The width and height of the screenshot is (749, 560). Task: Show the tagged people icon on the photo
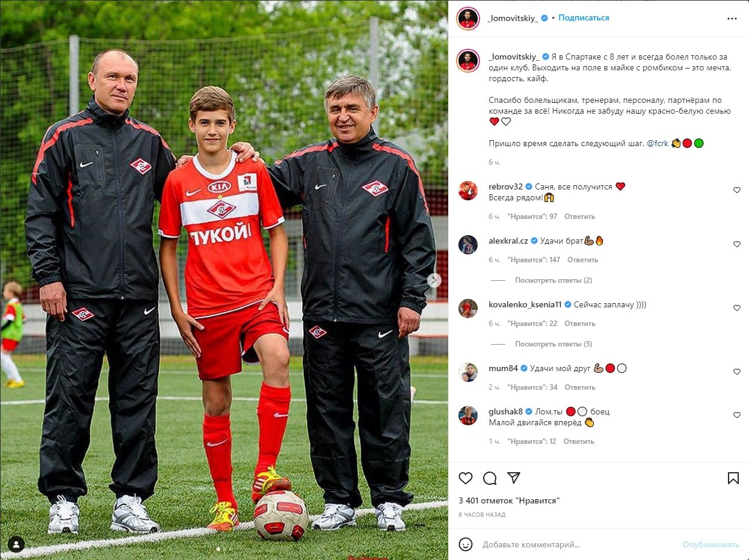click(x=16, y=544)
